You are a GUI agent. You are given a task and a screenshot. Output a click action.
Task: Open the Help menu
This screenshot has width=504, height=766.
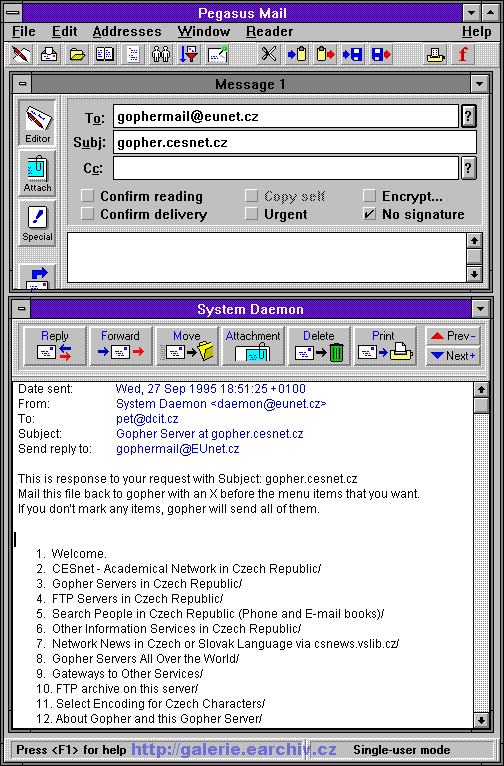[x=477, y=32]
